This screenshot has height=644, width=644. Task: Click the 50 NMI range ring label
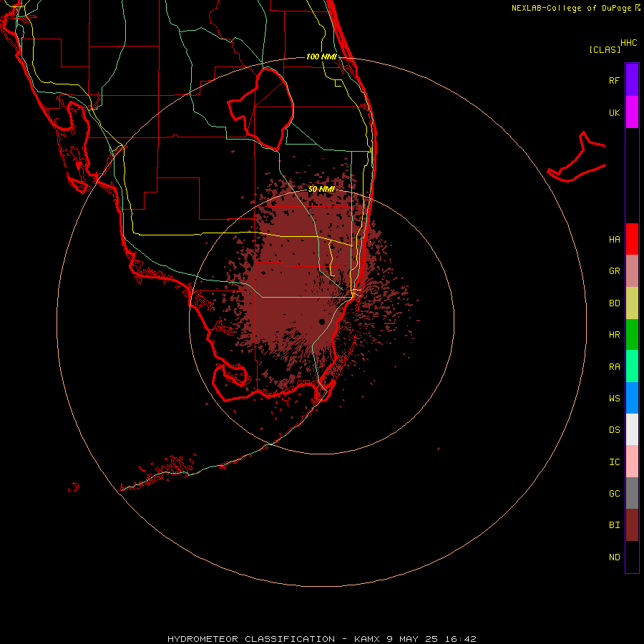pos(321,189)
